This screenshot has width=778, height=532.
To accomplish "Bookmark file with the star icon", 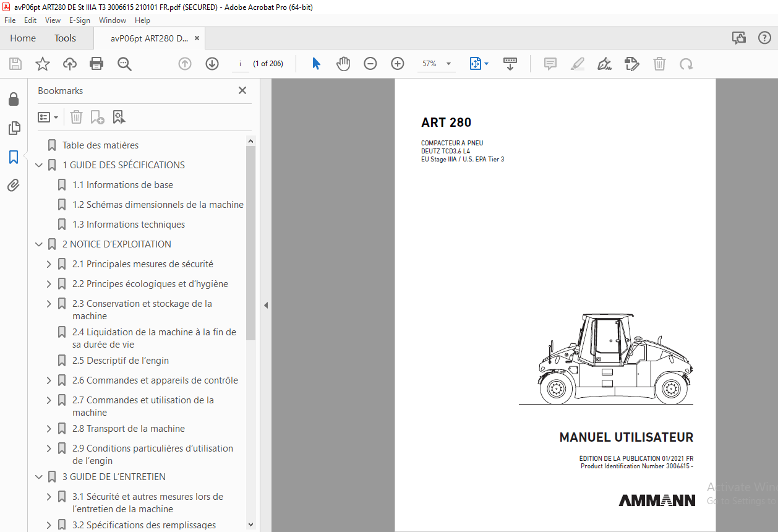I will pos(43,64).
